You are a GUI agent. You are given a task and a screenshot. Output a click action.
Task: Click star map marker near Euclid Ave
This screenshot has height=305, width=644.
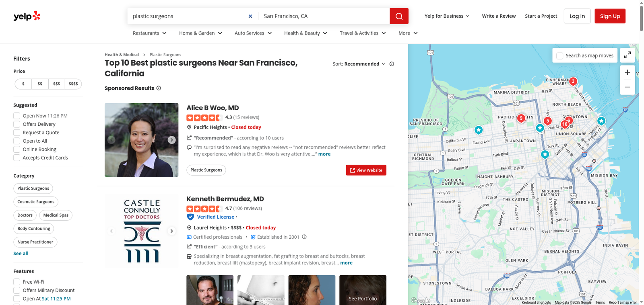[x=478, y=130]
